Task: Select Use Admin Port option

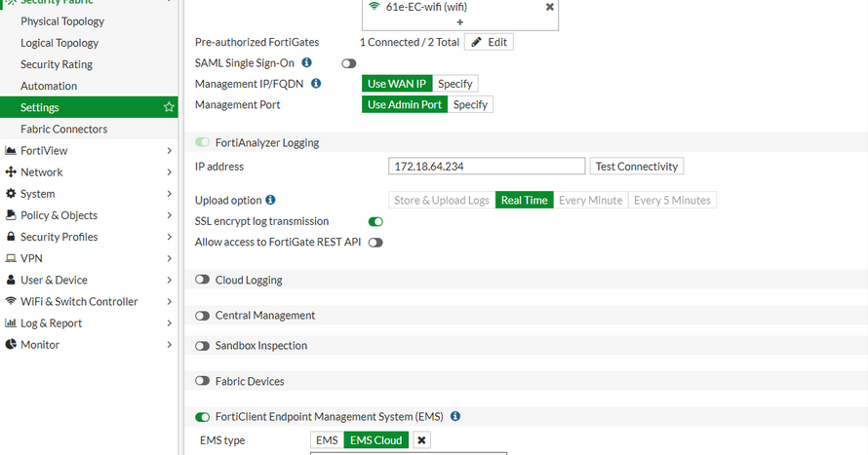Action: [405, 104]
